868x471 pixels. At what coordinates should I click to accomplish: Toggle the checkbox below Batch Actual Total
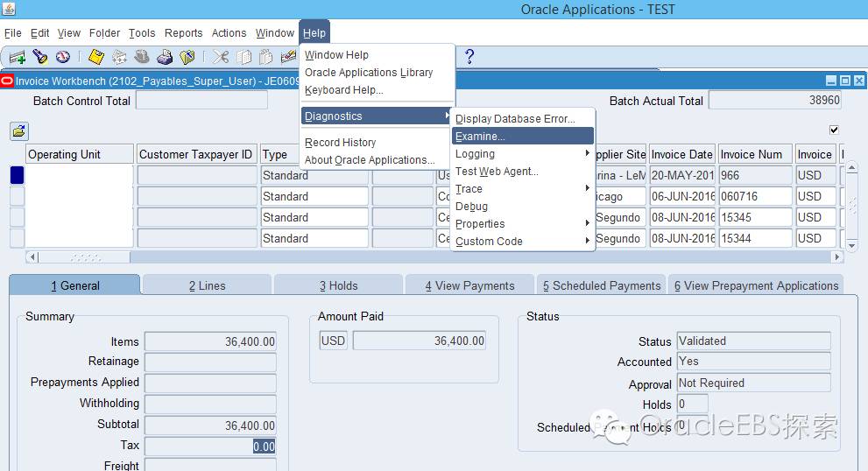coord(834,130)
